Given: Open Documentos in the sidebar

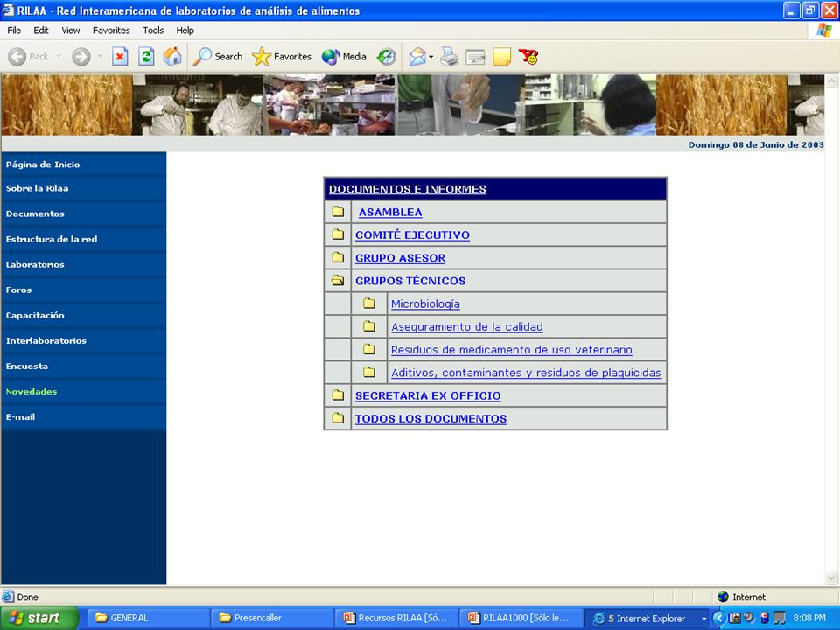Looking at the screenshot, I should tap(35, 213).
